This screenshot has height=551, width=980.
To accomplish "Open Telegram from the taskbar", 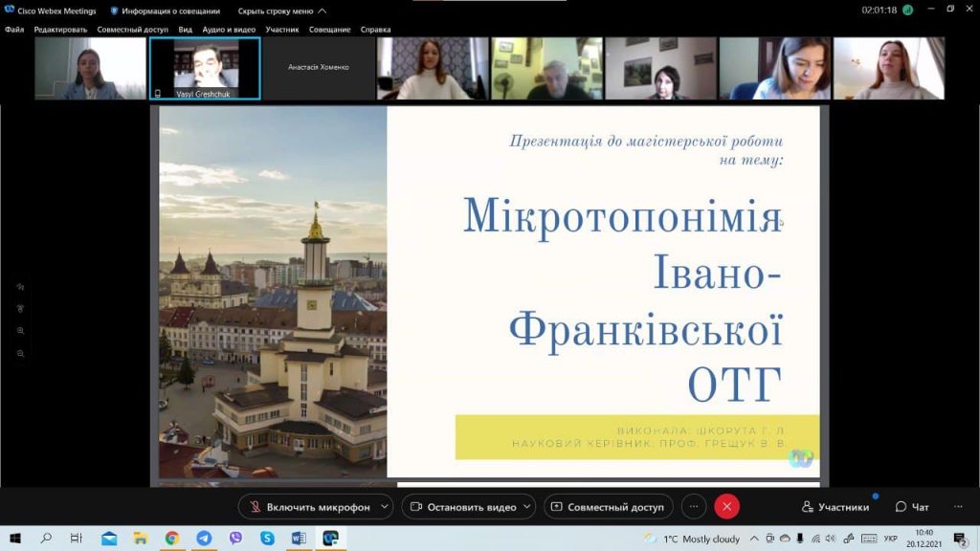I will [x=204, y=539].
